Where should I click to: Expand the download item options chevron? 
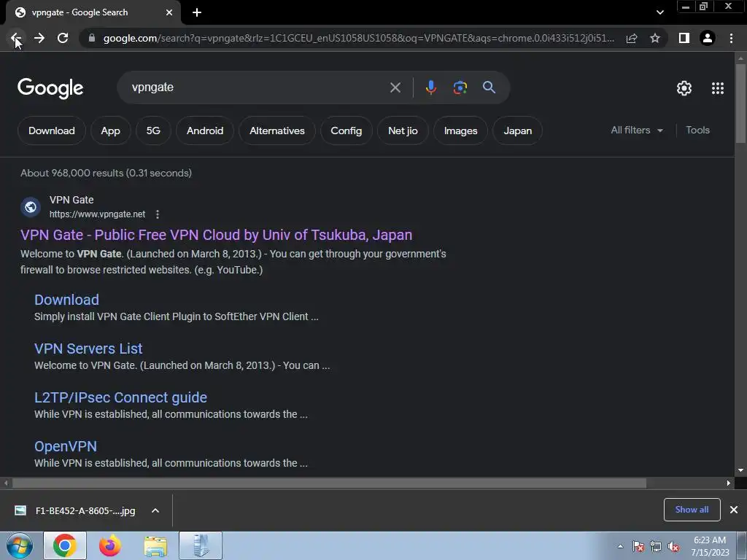click(x=155, y=510)
